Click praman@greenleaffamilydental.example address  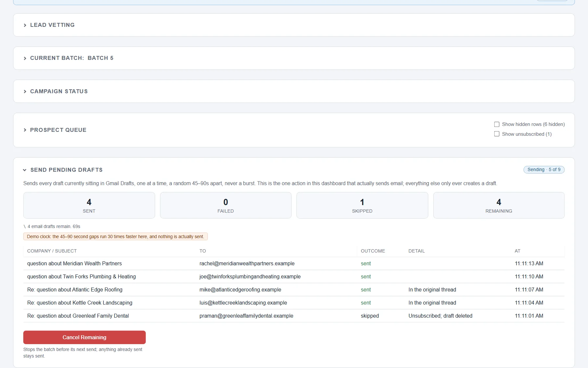coord(246,316)
